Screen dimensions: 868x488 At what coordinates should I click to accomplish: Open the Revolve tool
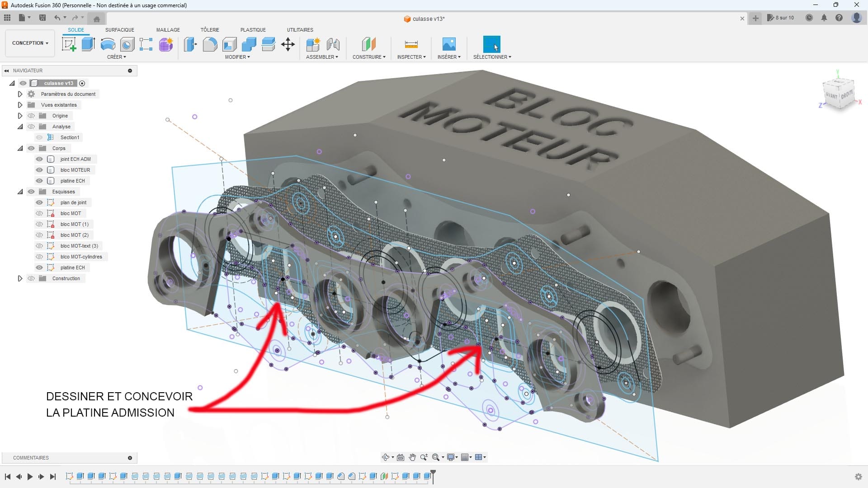(107, 44)
